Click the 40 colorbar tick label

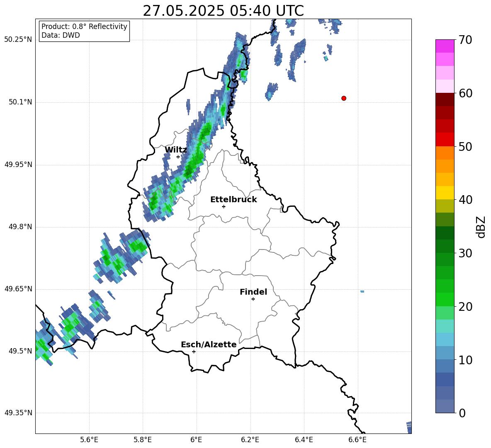point(465,200)
